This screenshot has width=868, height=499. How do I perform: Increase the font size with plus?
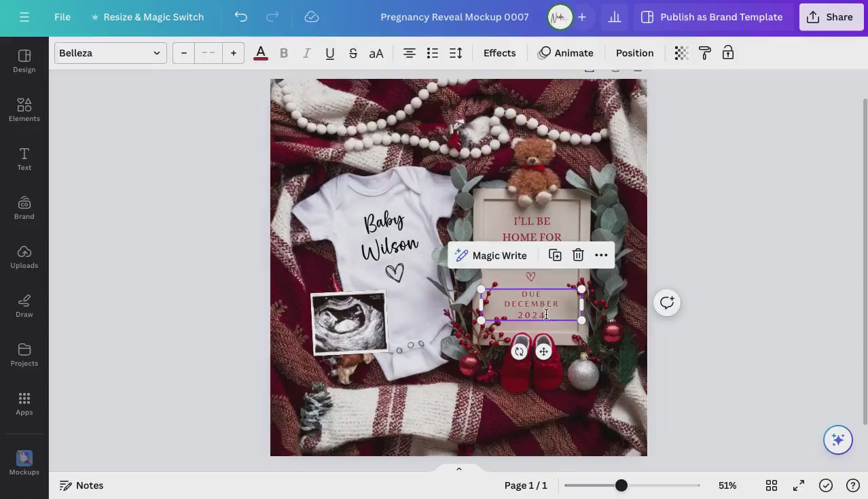[x=234, y=53]
